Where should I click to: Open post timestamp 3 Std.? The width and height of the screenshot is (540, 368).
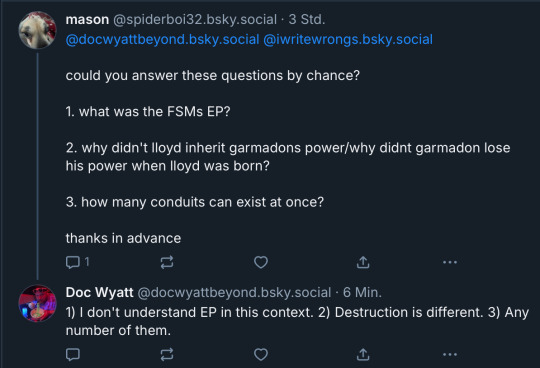tap(307, 20)
